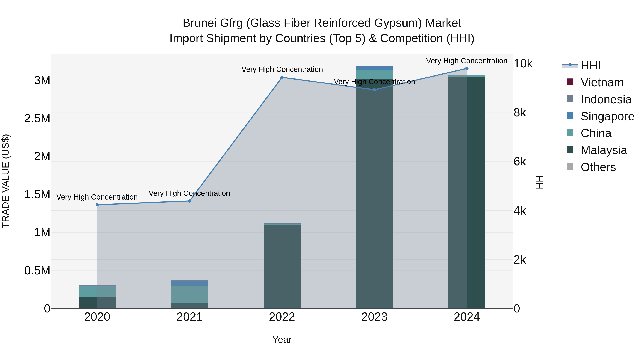
Task: Toggle Others series in legend
Action: (591, 167)
